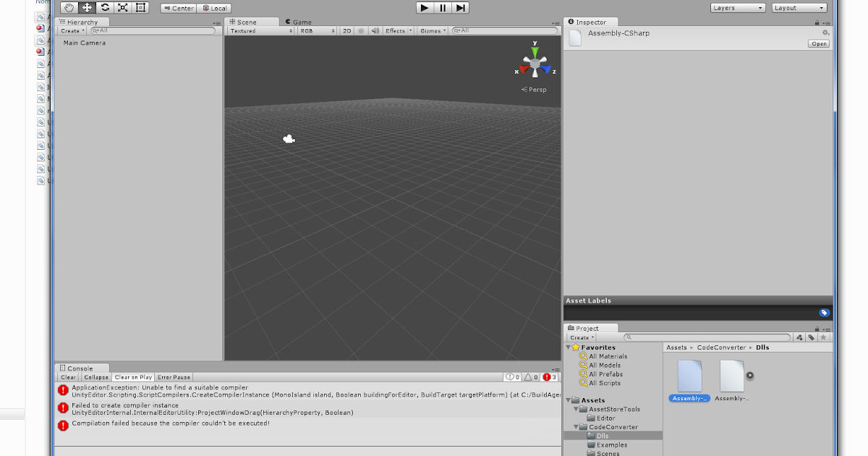Select the Scale tool

(123, 7)
